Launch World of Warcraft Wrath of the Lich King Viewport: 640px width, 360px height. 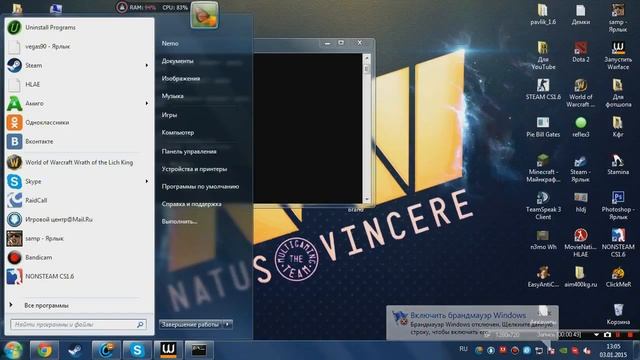point(78,162)
